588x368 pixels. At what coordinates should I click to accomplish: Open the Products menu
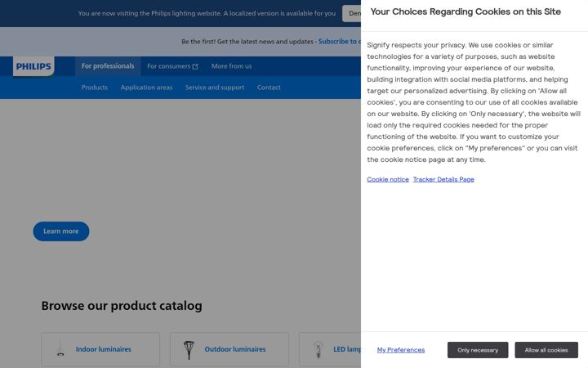(x=95, y=88)
